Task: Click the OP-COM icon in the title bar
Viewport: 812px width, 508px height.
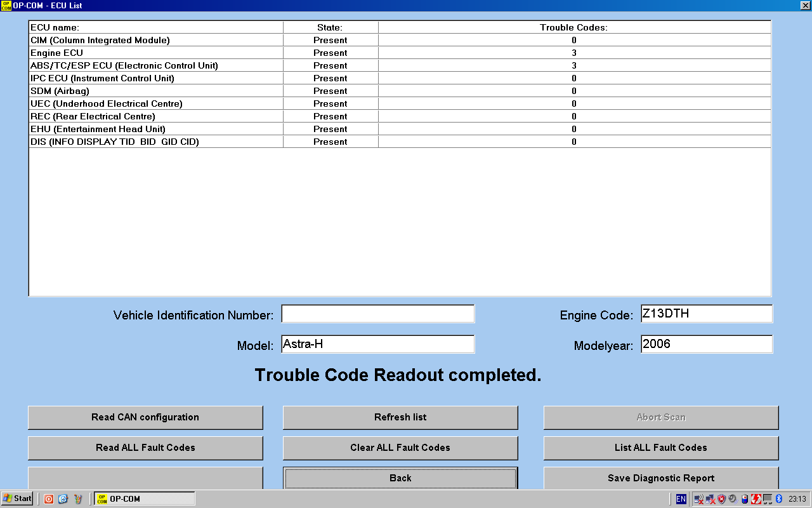Action: pos(6,6)
